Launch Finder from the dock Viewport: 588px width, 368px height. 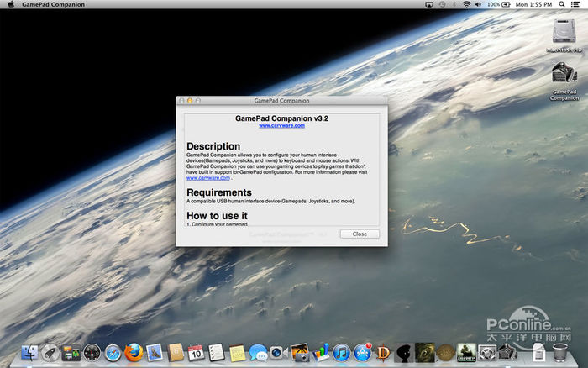(x=30, y=353)
